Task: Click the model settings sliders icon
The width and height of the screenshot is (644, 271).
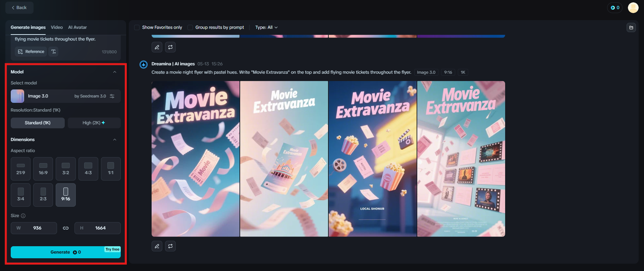Action: 112,96
